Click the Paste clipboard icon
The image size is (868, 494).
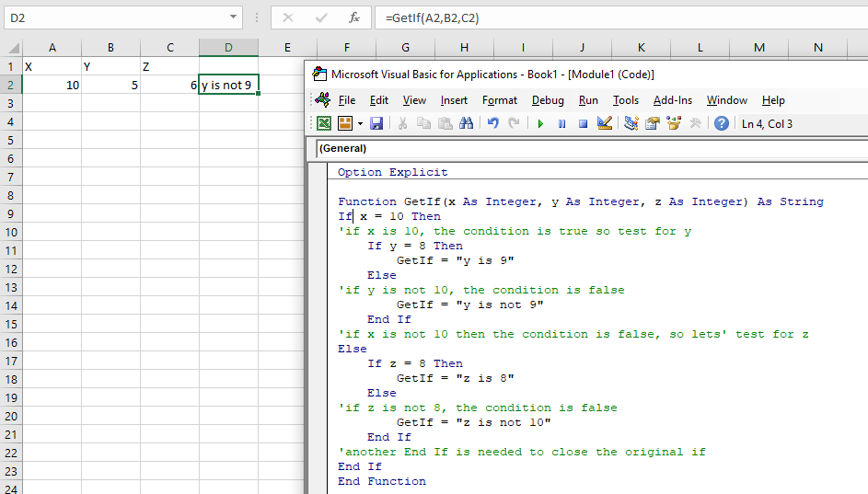[446, 123]
